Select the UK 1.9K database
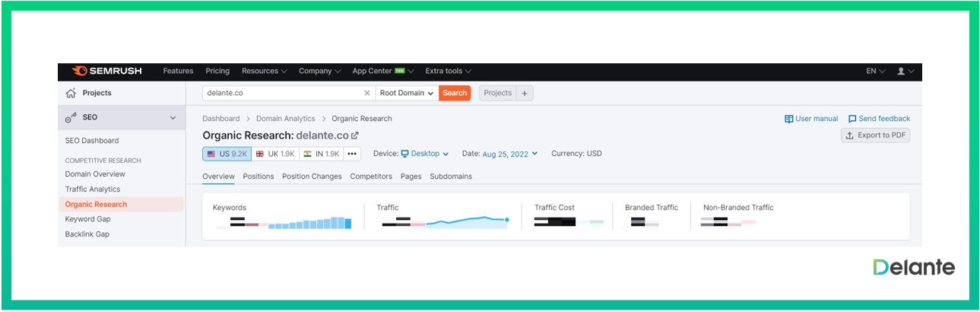This screenshot has height=312, width=980. point(274,154)
